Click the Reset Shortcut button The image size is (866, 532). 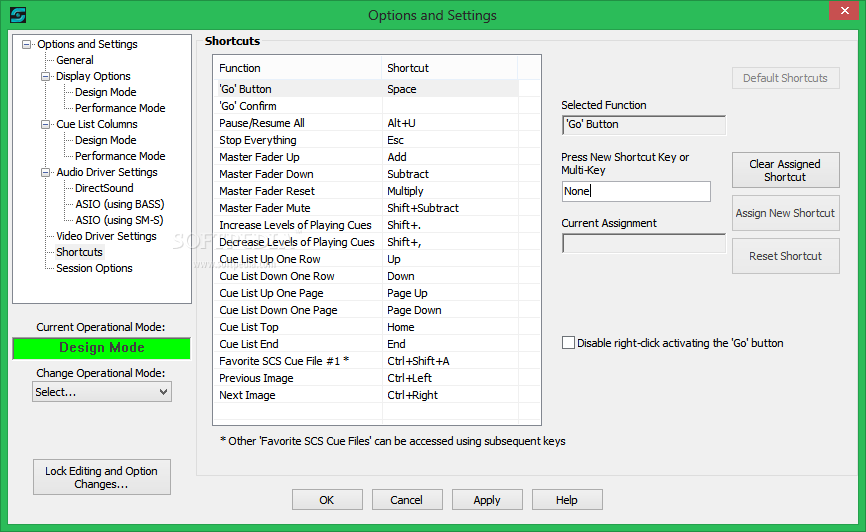click(x=785, y=256)
